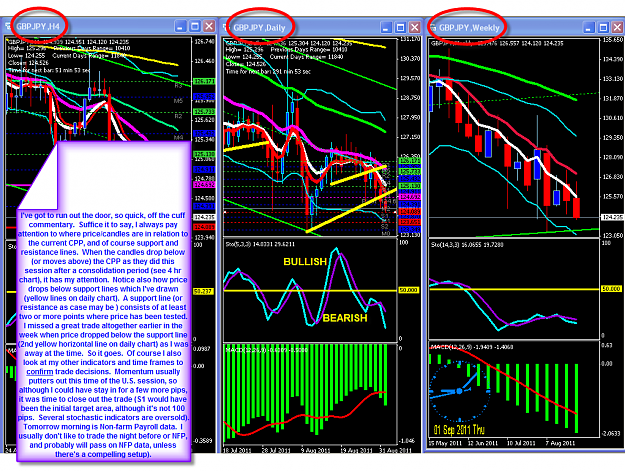Viewport: 625px width, 471px height.
Task: Click '9 Aug 2011' on Daily time axis
Action: pos(315,450)
